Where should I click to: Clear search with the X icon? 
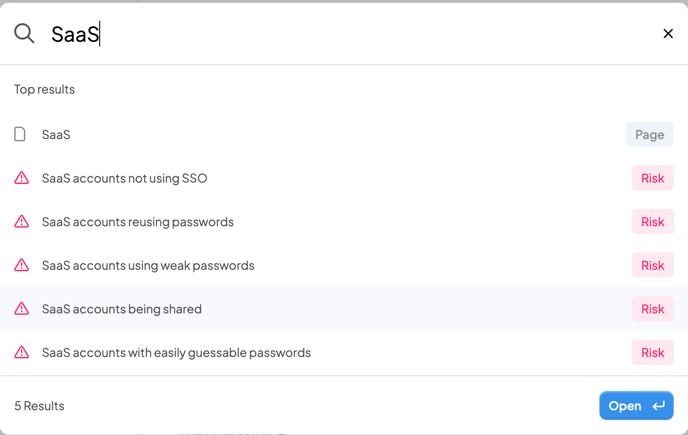668,33
